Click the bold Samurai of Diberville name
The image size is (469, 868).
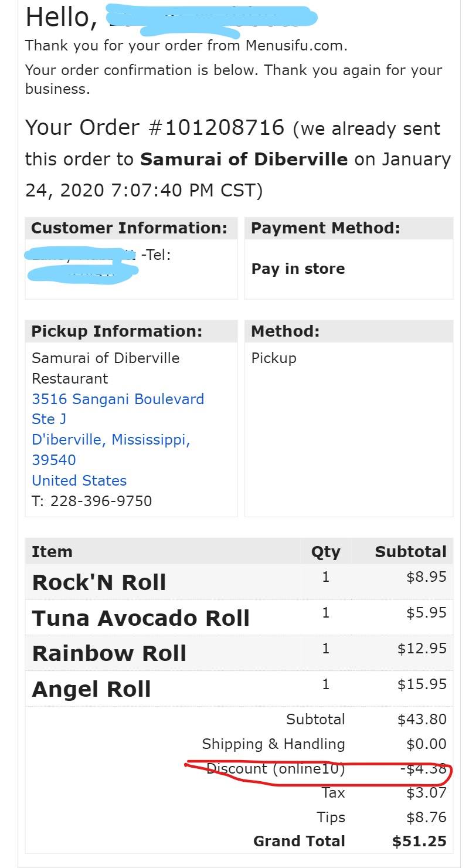(x=244, y=160)
